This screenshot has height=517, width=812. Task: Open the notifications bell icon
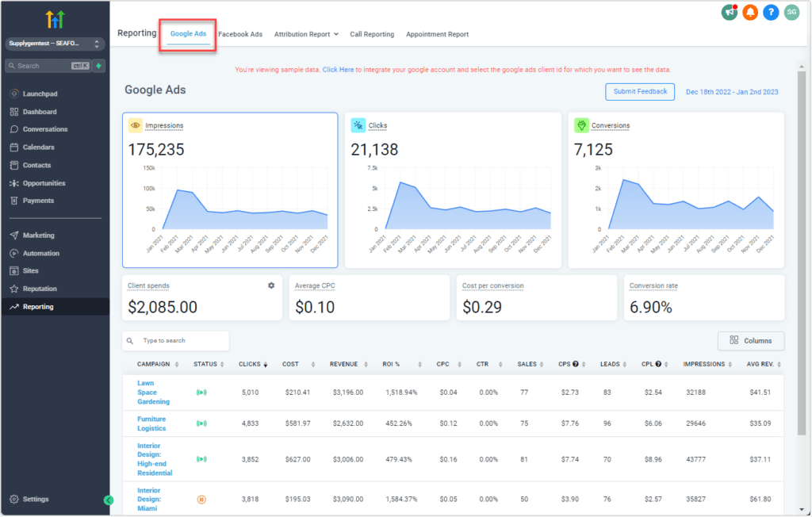click(749, 13)
